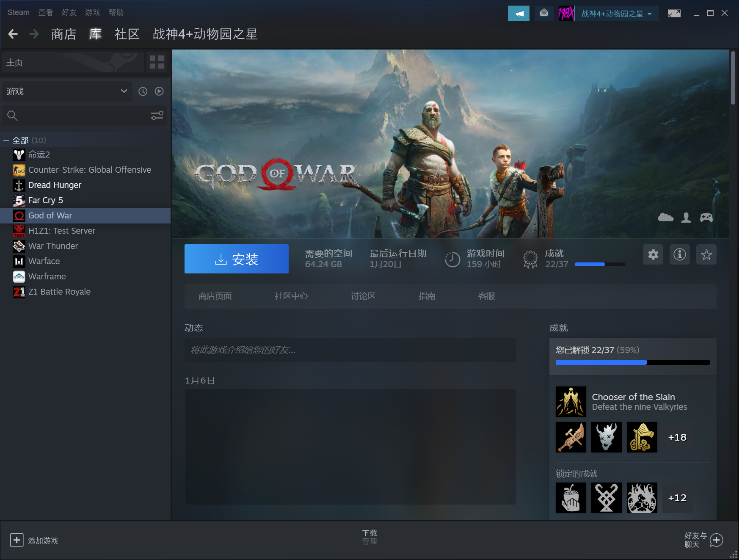Viewport: 739px width, 560px height.
Task: Open the advanced filter sliders icon
Action: point(157,116)
